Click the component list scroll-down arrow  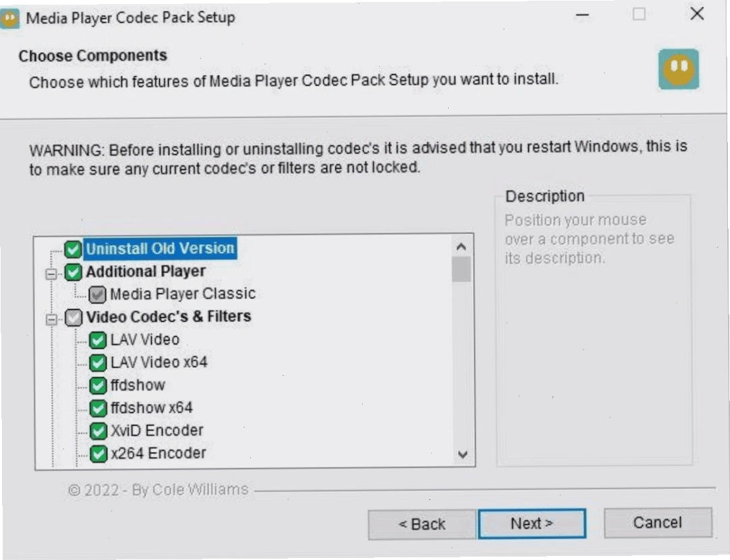click(463, 454)
